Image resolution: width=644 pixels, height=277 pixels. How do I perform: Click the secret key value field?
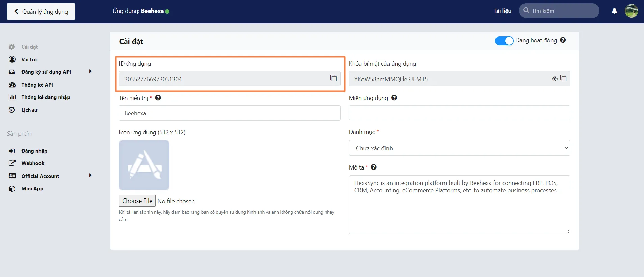click(x=459, y=79)
